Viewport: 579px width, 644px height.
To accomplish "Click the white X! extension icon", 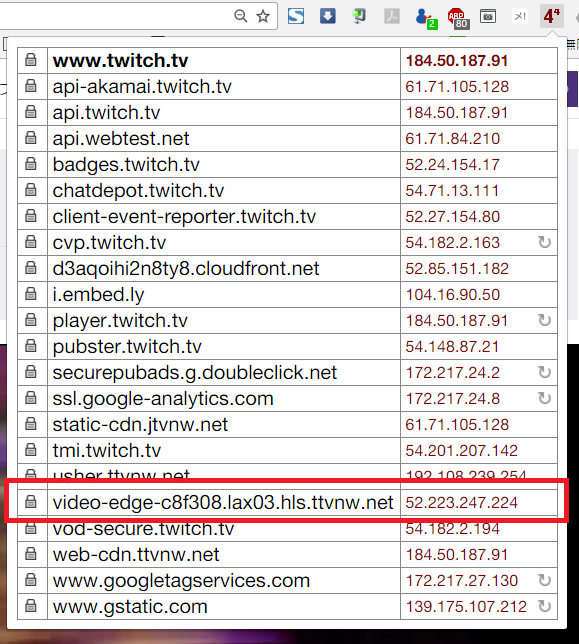I will [x=520, y=16].
